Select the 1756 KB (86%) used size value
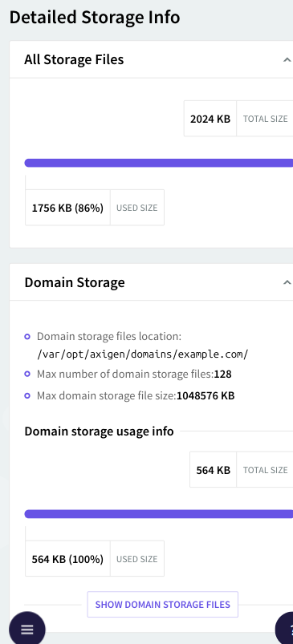This screenshot has height=644, width=293. (67, 208)
